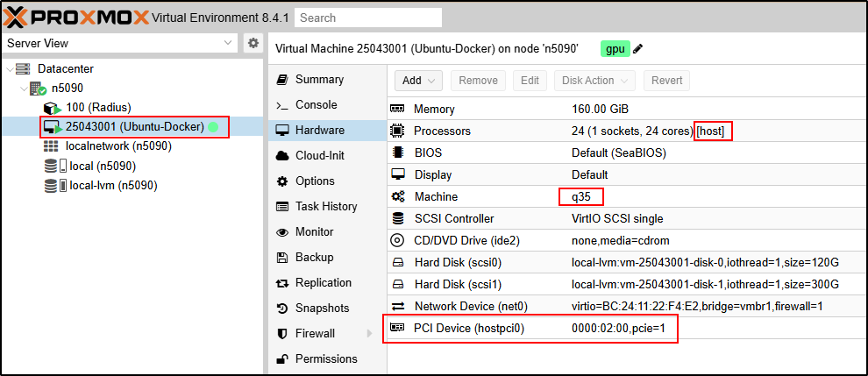This screenshot has height=376, width=868.
Task: Click the Edit button
Action: point(530,81)
